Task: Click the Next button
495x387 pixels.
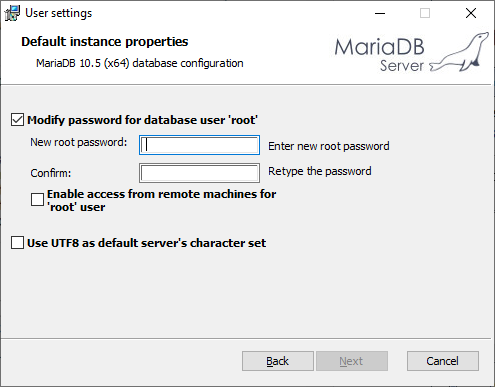Action: click(x=352, y=361)
